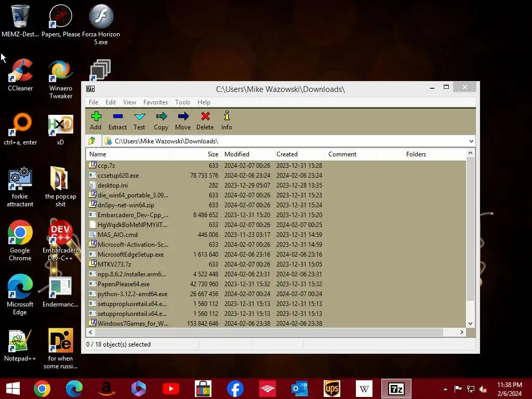
Task: Select ccsetup620.exe in file list
Action: point(118,176)
